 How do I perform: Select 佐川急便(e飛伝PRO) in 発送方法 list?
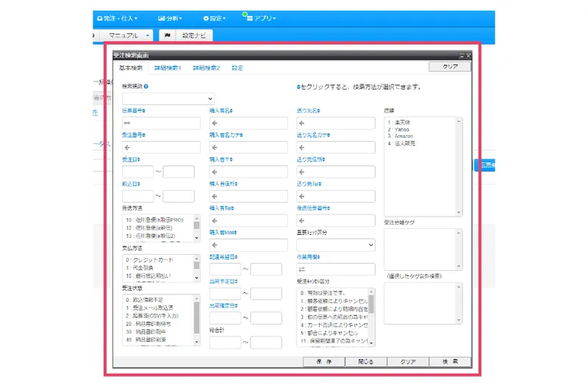[154, 219]
